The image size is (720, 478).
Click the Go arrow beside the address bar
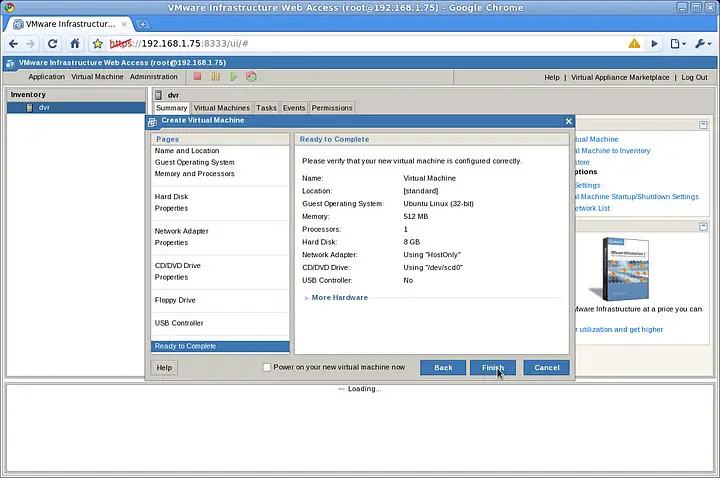point(654,44)
